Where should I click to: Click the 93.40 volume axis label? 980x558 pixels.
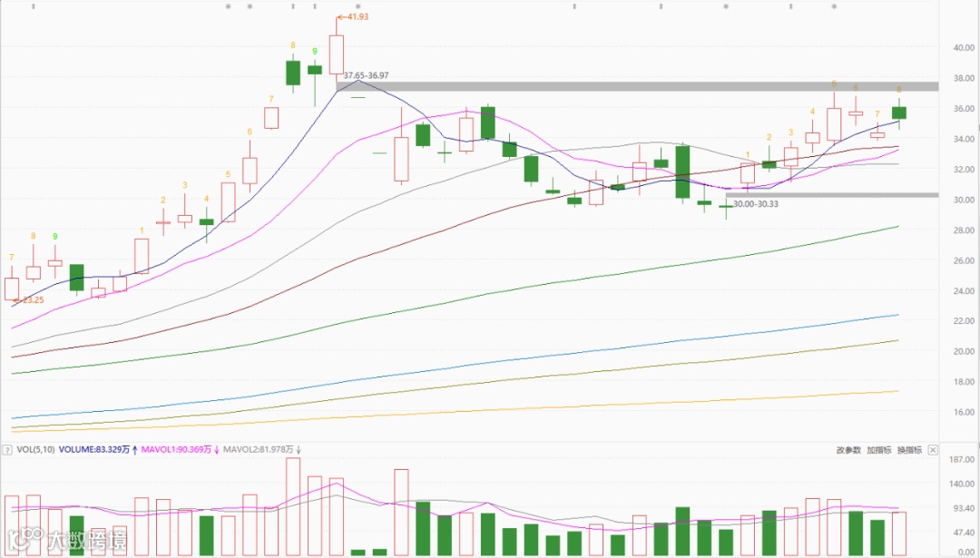964,508
